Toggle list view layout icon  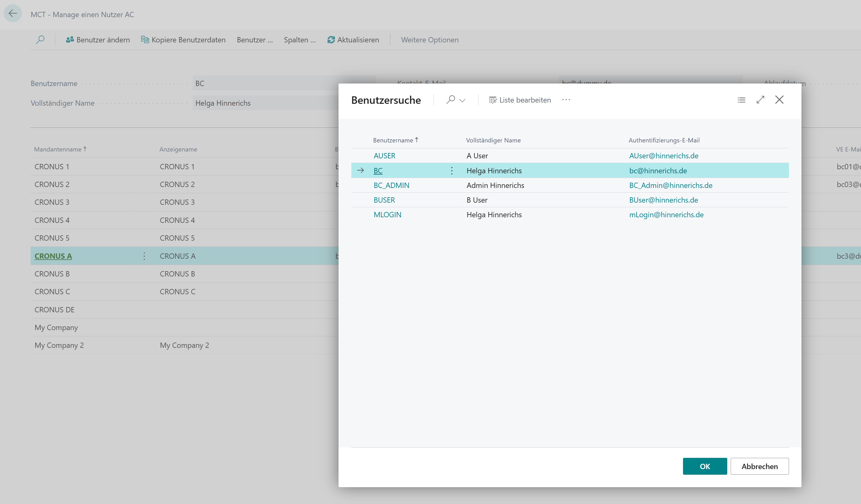pyautogui.click(x=741, y=100)
